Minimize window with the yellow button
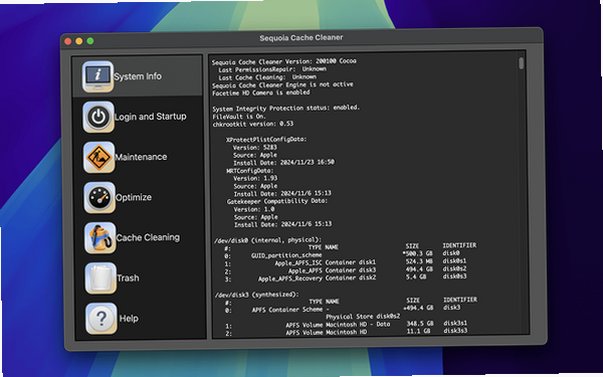 click(x=79, y=41)
